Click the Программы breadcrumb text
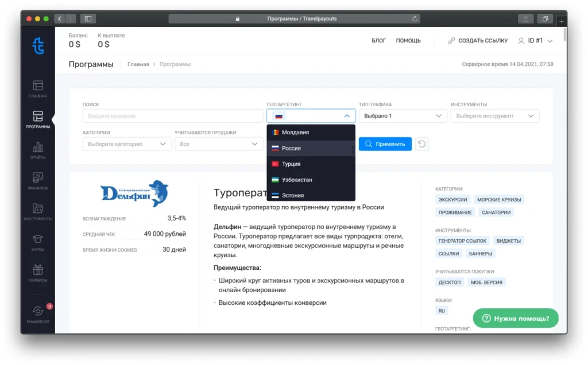The width and height of the screenshot is (588, 365). click(175, 64)
